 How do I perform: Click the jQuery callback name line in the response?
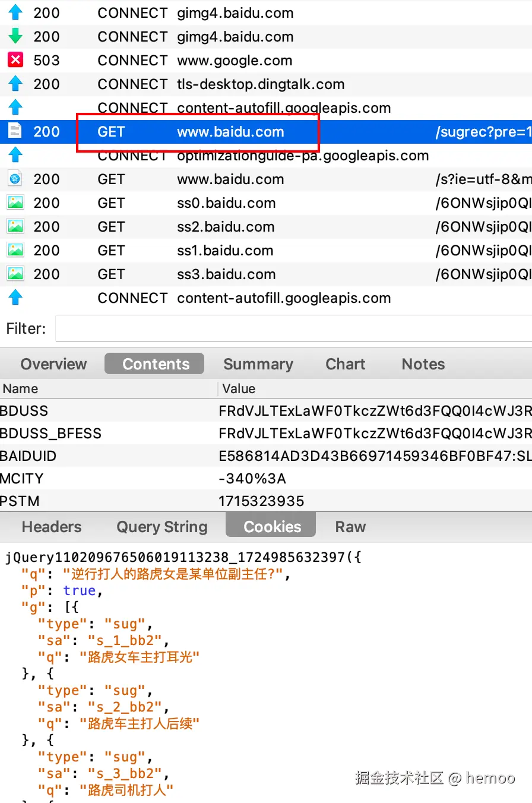point(183,557)
